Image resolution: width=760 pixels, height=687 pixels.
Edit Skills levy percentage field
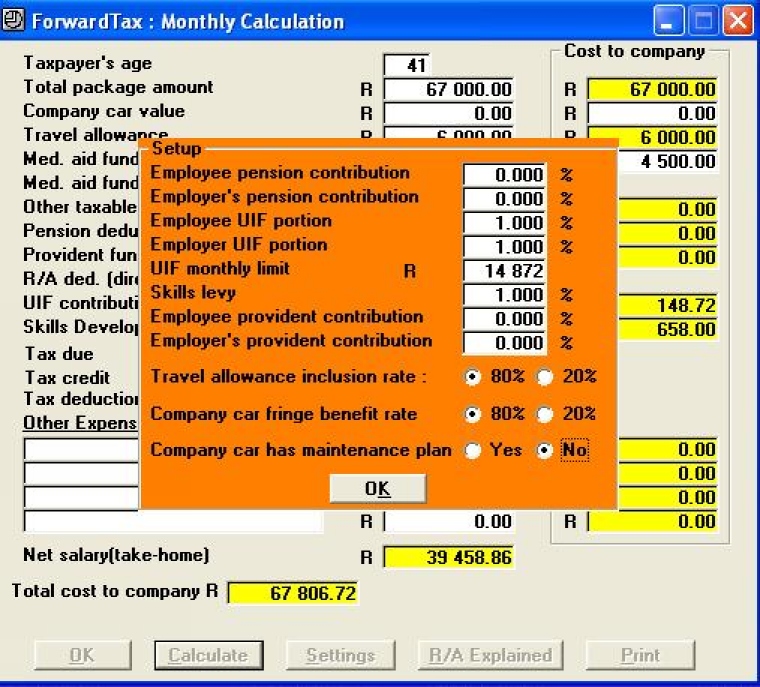coord(505,294)
